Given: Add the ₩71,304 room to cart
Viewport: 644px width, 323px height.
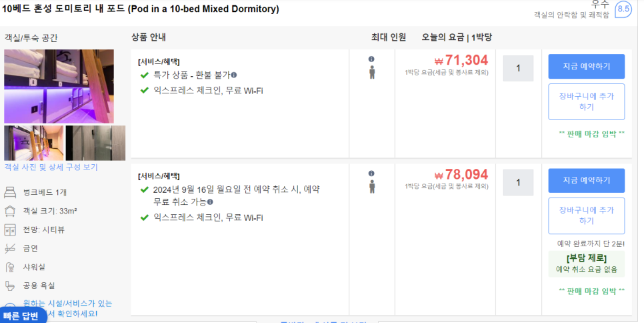Looking at the screenshot, I should [587, 101].
